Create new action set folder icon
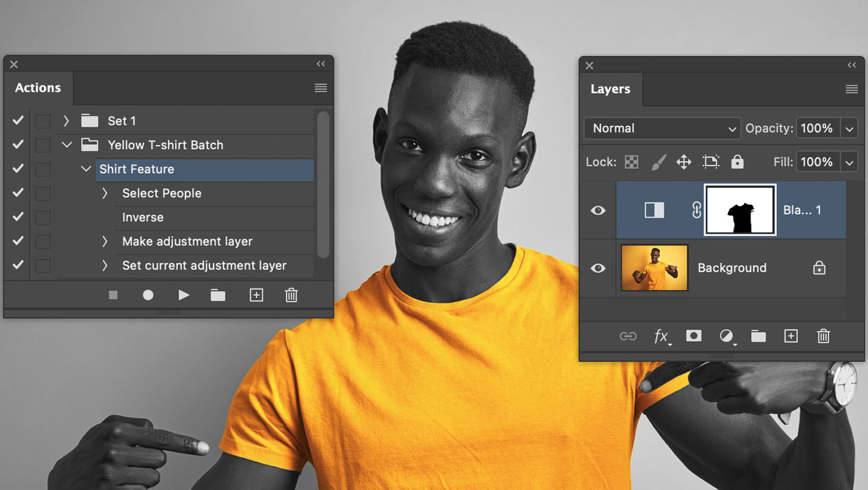868x490 pixels. click(x=218, y=295)
